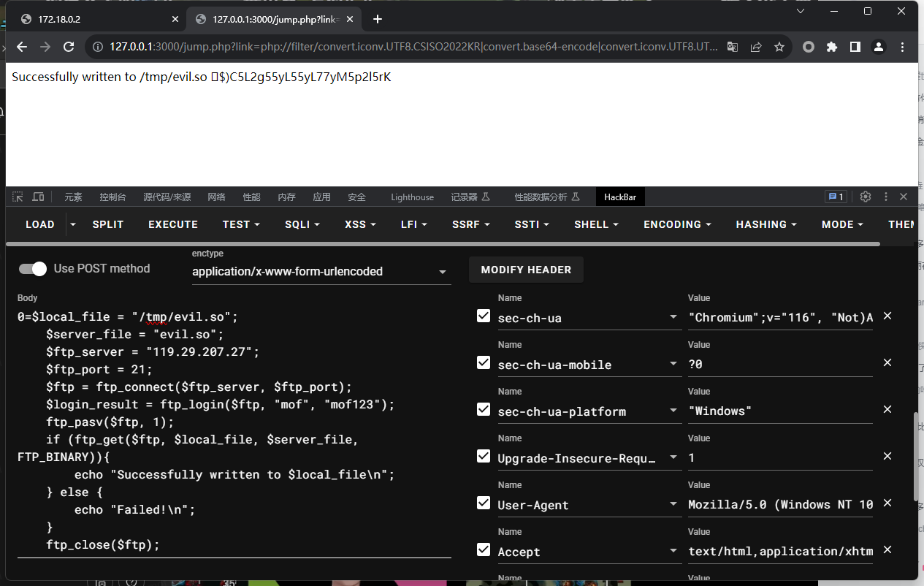Open site information icon in address bar
Image resolution: width=924 pixels, height=586 pixels.
coord(98,47)
